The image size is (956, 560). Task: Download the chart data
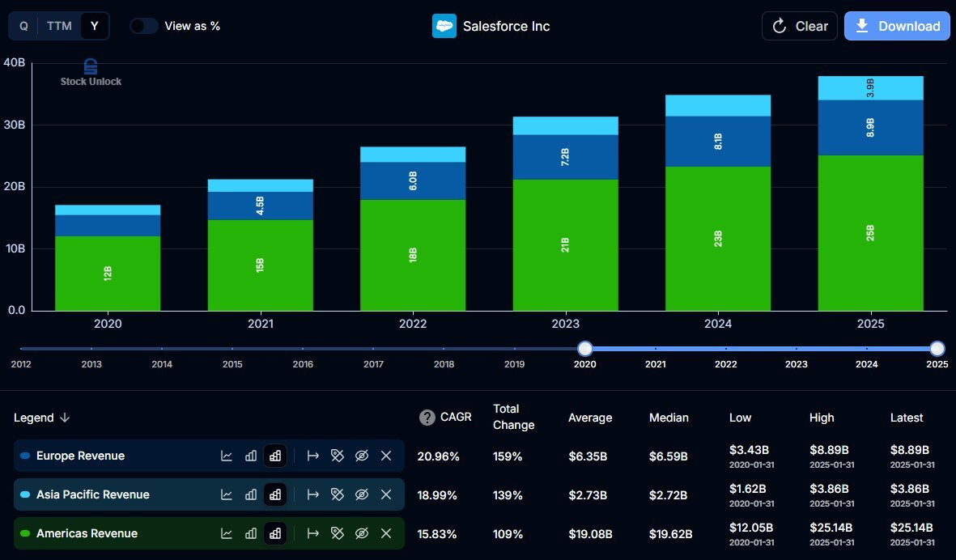pyautogui.click(x=897, y=26)
